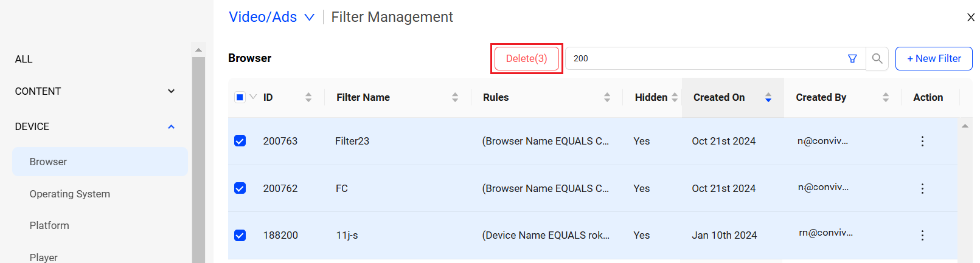980x263 pixels.
Task: Click the search field containing 200
Action: coord(706,58)
